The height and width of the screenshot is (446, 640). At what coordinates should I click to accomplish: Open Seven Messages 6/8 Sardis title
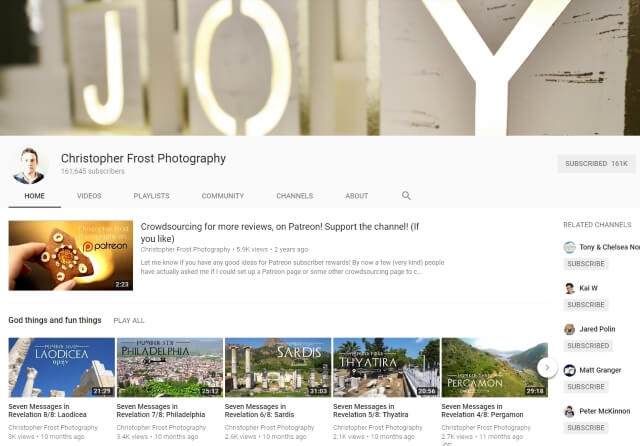click(260, 410)
